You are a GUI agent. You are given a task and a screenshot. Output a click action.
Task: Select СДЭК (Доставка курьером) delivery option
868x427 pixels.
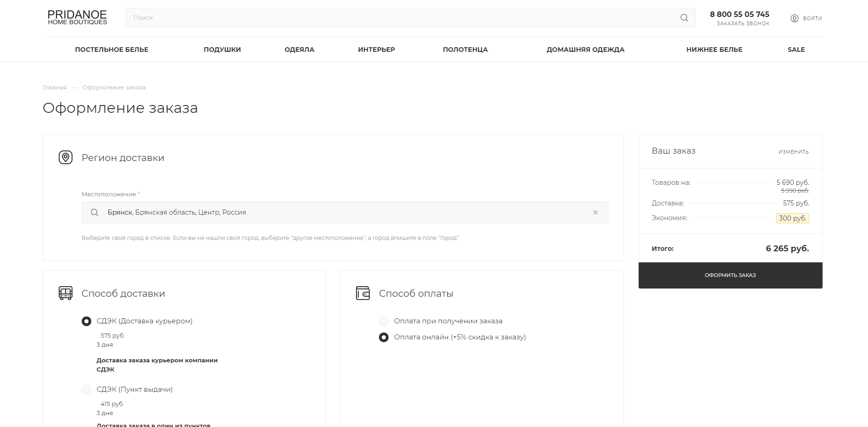point(86,321)
